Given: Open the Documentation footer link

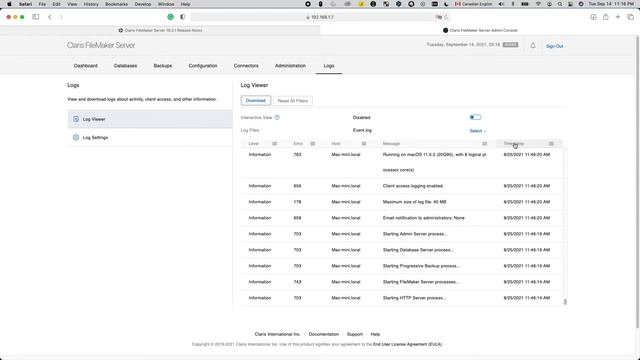Looking at the screenshot, I should coord(324,334).
